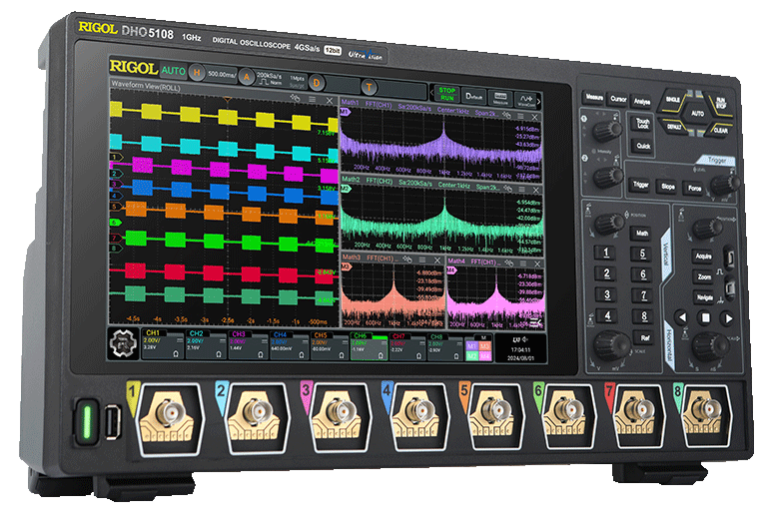Image resolution: width=767 pixels, height=532 pixels.
Task: Push the green power button
Action: click(87, 421)
